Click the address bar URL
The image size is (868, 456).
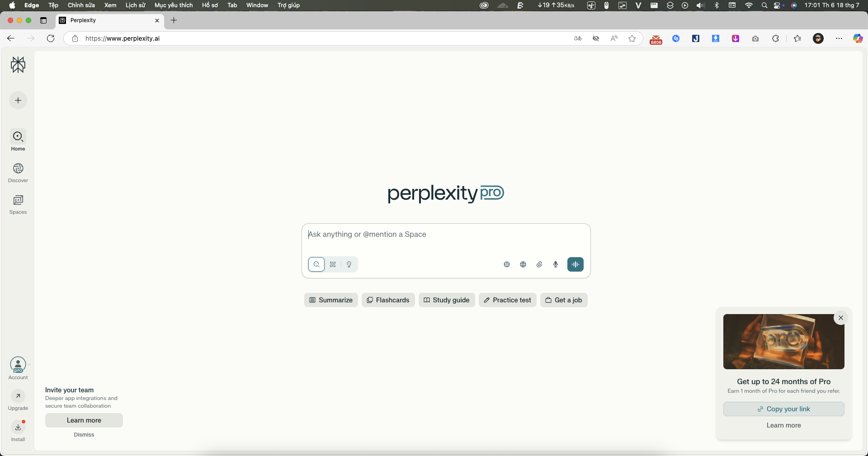[123, 38]
